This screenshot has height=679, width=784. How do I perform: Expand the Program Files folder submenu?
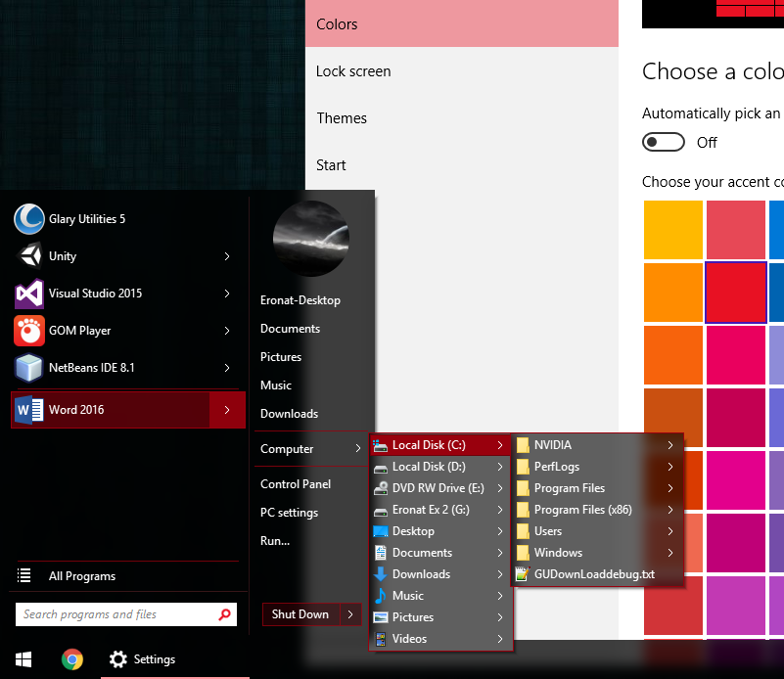click(x=670, y=488)
